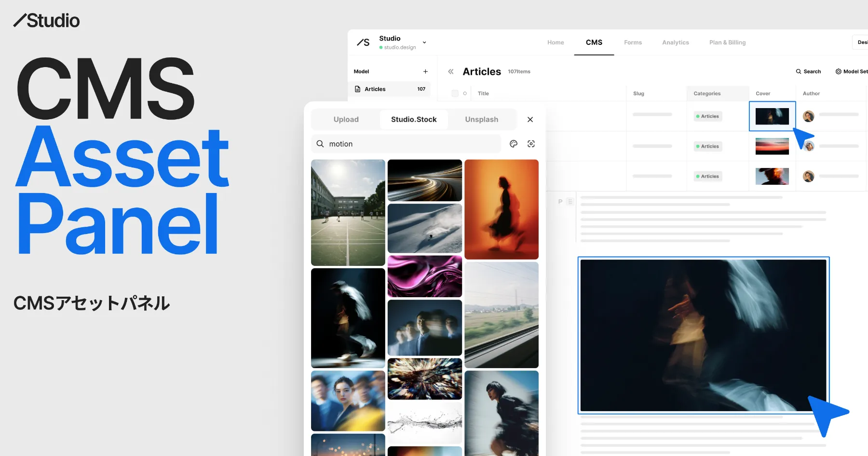Open the Forms tab
Screen dimensions: 868x456
coord(633,42)
